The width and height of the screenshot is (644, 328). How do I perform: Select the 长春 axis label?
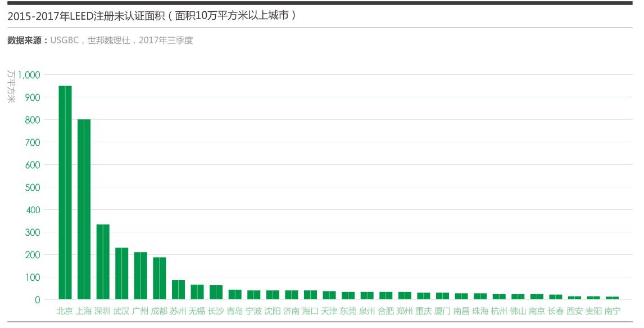point(556,311)
